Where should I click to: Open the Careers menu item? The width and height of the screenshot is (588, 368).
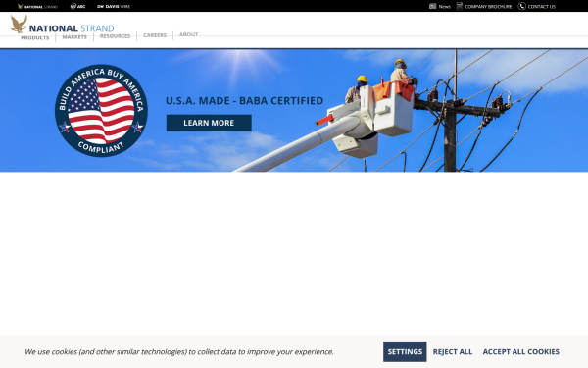155,35
